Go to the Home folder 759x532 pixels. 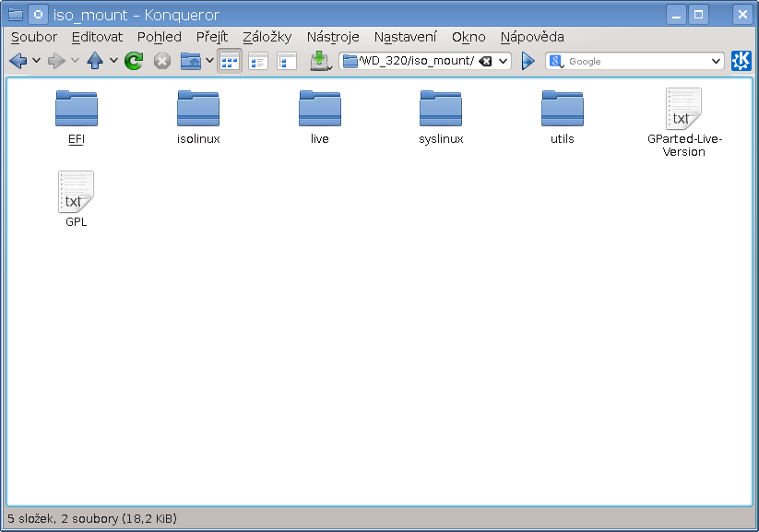click(191, 61)
